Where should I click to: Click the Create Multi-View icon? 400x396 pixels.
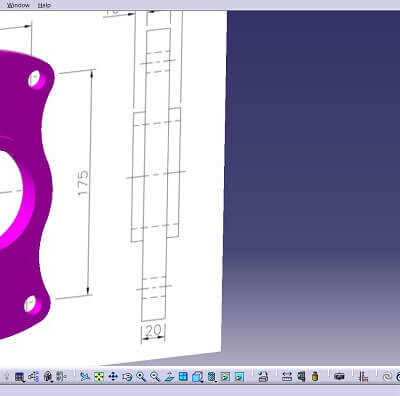click(183, 377)
